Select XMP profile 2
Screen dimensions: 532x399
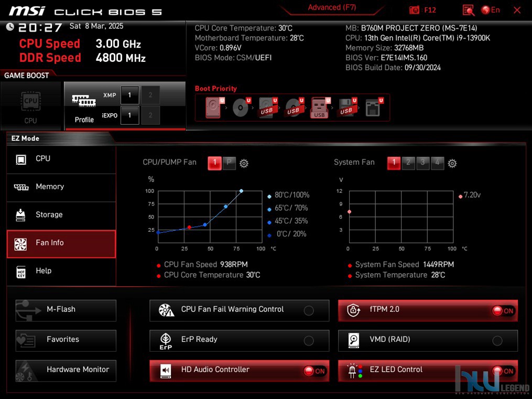(150, 95)
